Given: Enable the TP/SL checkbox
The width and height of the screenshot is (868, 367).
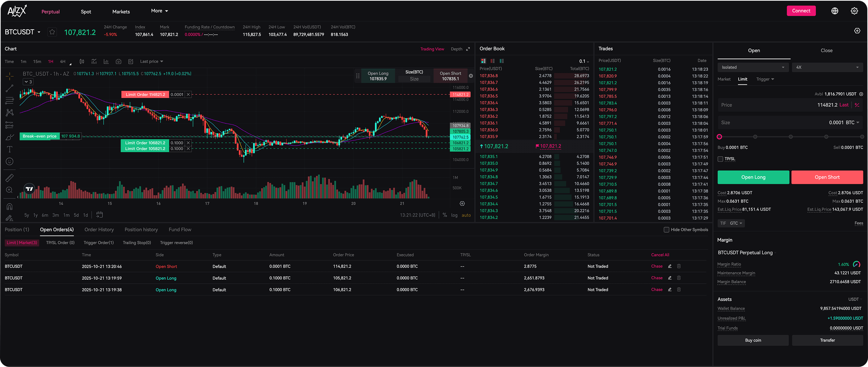Looking at the screenshot, I should (720, 159).
